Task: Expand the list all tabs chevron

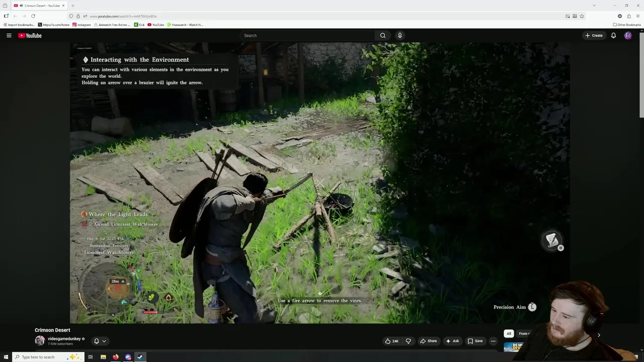Action: click(594, 6)
